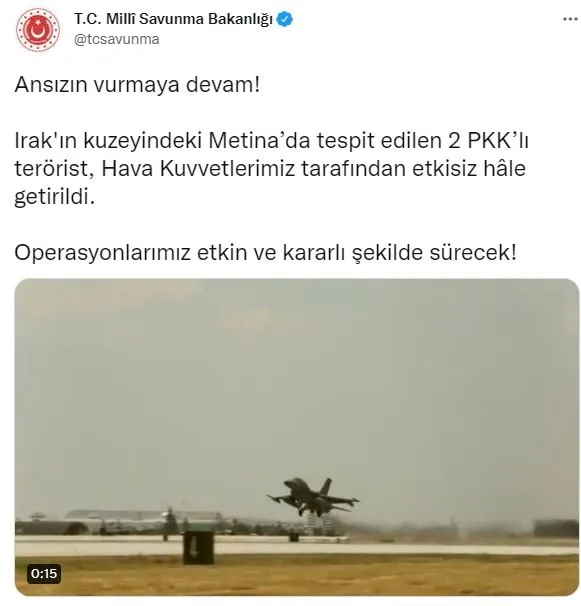Select the "Ansızın vurmaya devam!" line

tap(137, 84)
